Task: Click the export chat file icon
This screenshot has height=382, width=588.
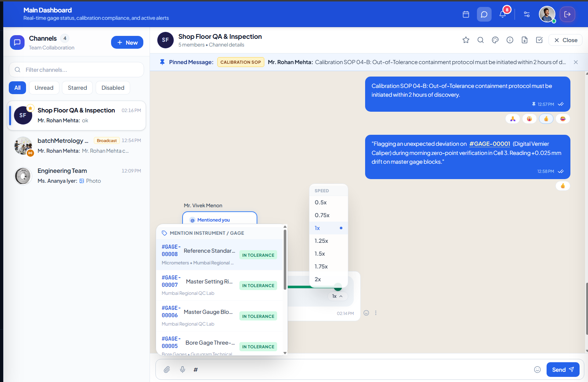Action: [x=525, y=40]
